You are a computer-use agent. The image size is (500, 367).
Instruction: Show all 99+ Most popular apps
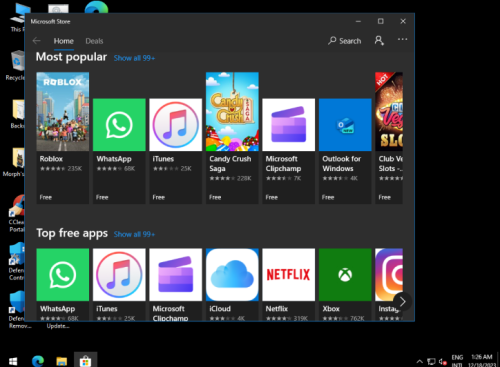coord(134,58)
